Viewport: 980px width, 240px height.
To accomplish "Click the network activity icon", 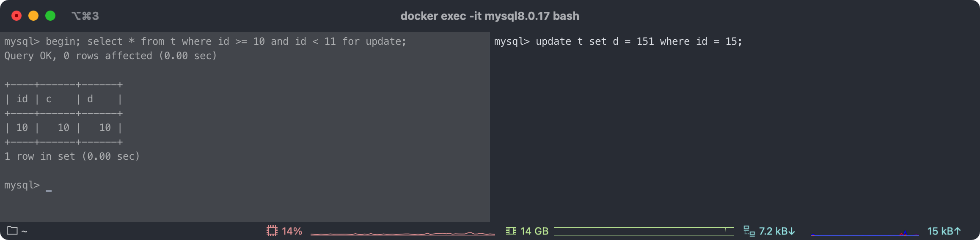I will (749, 231).
